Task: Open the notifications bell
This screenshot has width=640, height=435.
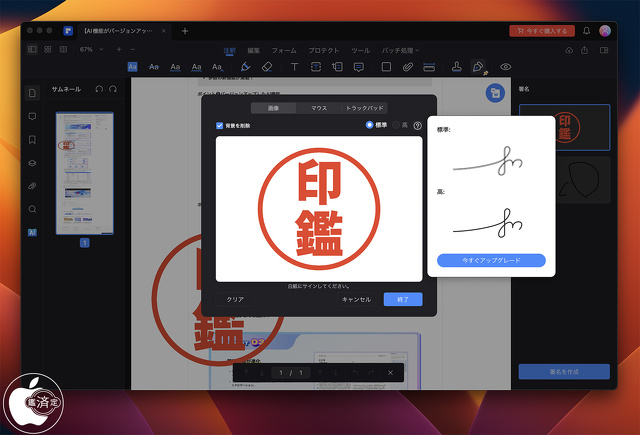Action: click(587, 31)
